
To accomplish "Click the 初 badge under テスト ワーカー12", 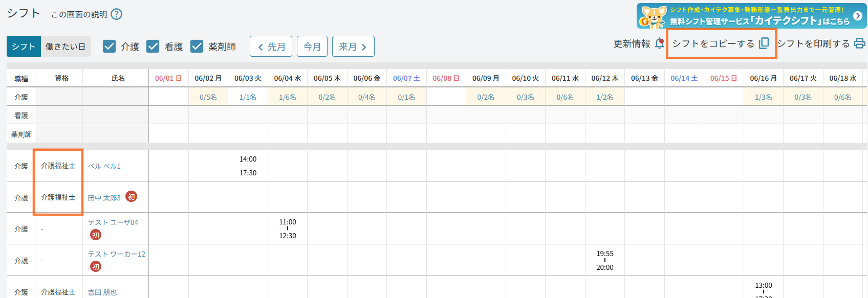I will 96,267.
